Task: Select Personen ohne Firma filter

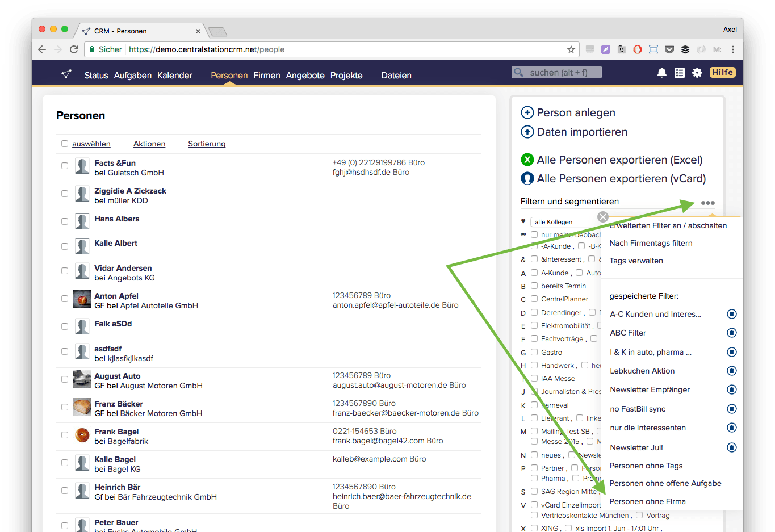Action: pos(647,501)
